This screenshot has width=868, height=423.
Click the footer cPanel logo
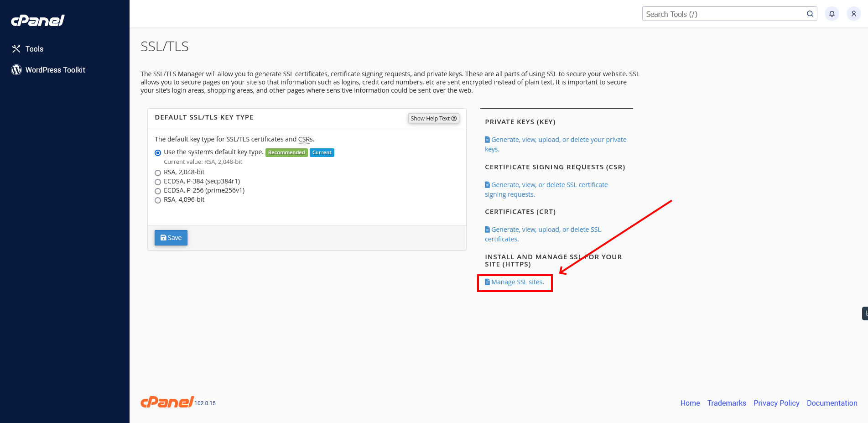[x=167, y=402]
